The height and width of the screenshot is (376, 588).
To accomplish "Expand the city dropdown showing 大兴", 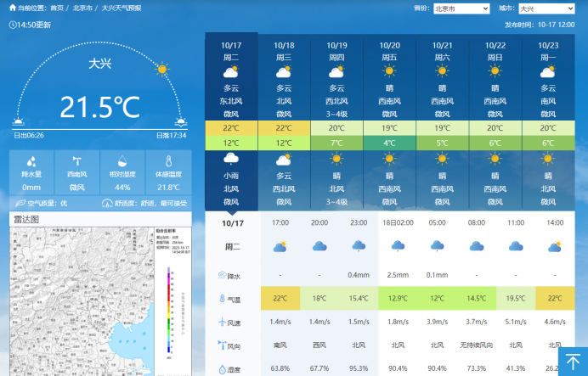I will coord(546,8).
